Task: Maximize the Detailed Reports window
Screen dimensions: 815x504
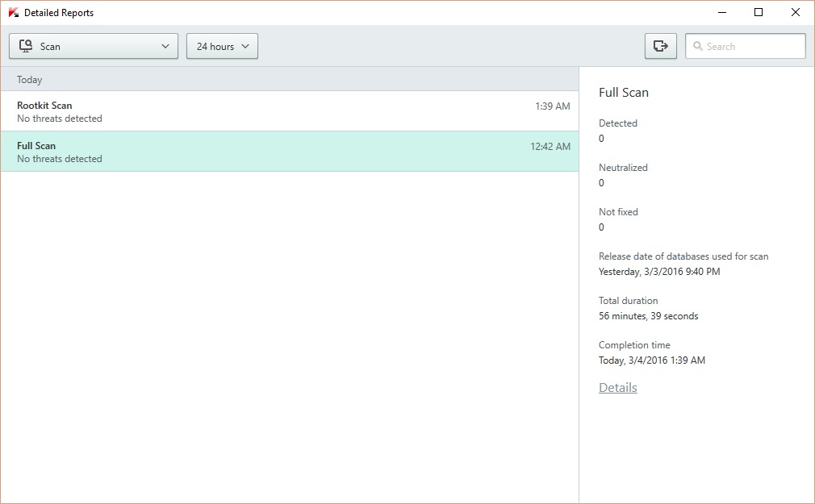Action: click(758, 12)
